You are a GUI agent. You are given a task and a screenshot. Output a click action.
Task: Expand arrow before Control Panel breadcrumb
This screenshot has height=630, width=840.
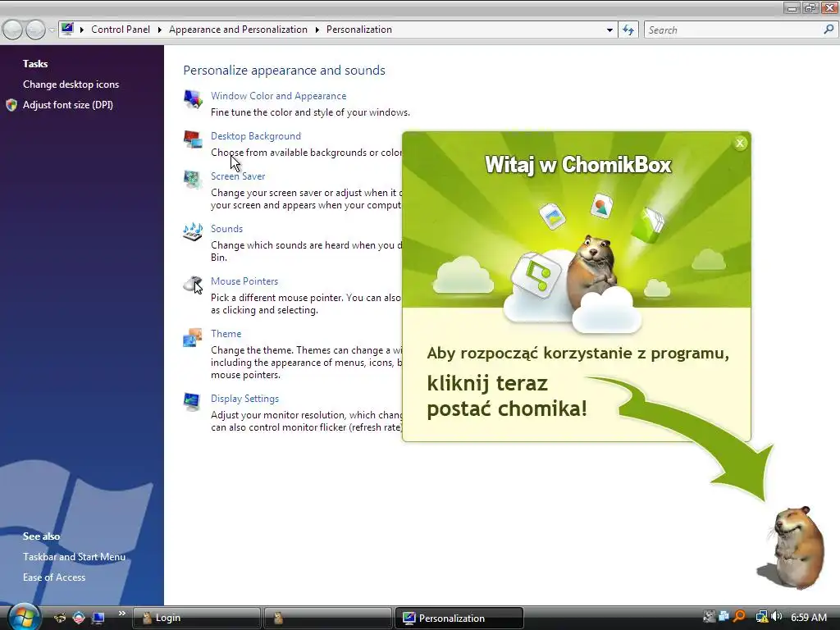(x=82, y=30)
